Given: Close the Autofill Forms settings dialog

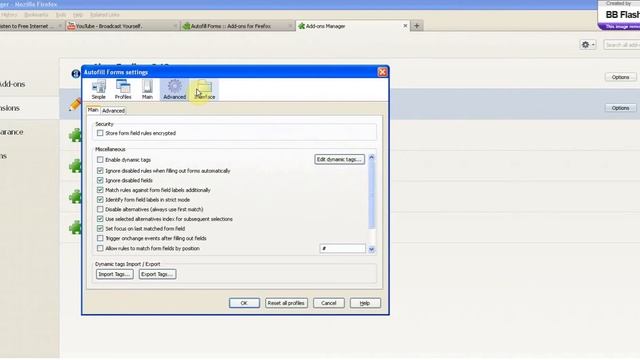Looking at the screenshot, I should point(382,72).
